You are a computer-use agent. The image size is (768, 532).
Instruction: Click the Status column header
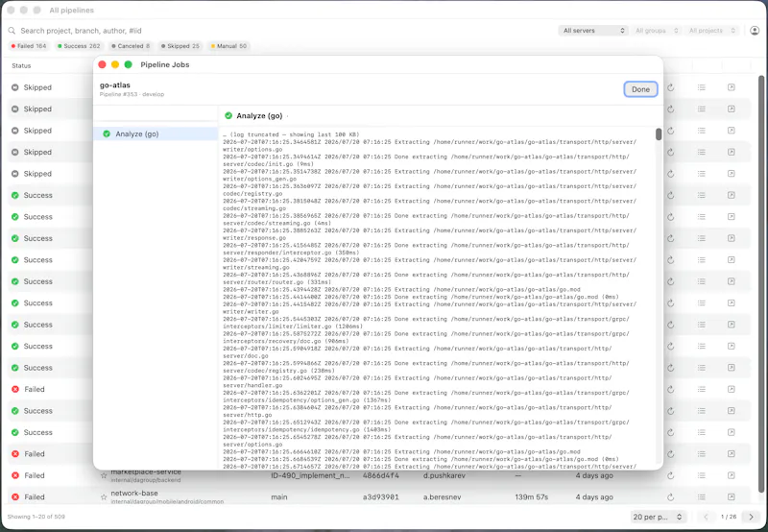[21, 65]
